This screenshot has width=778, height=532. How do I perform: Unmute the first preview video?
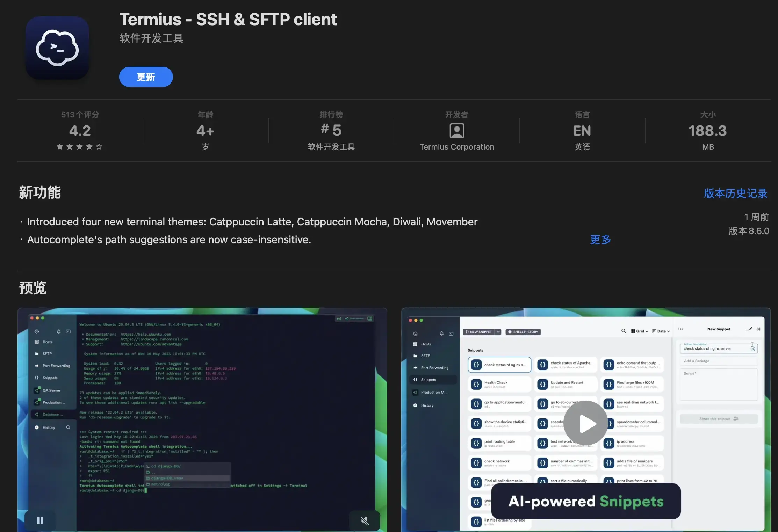click(x=365, y=520)
